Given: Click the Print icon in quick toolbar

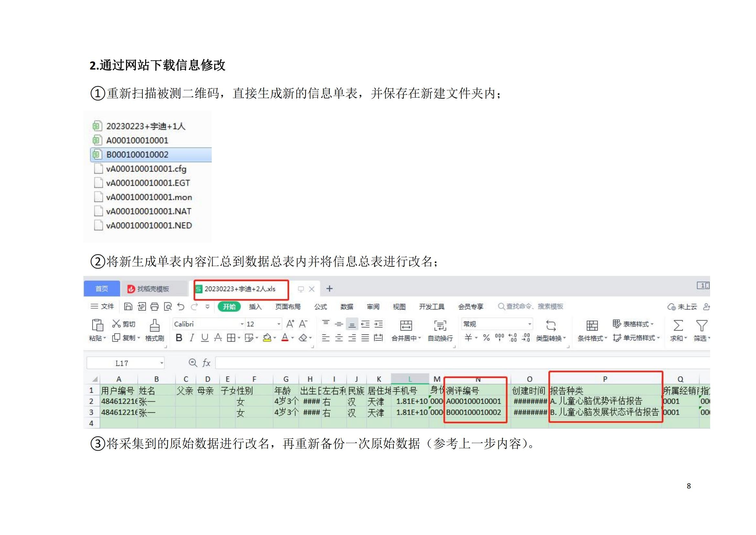Looking at the screenshot, I should [x=154, y=307].
